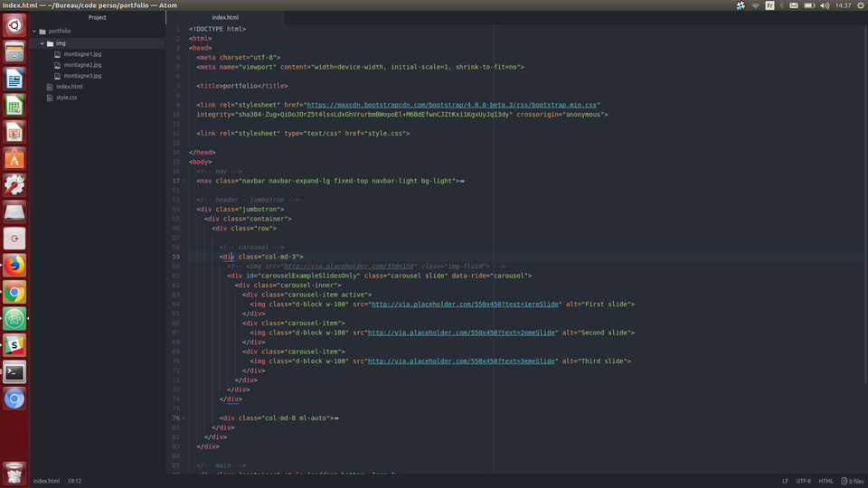Click the clock showing 14:37

(x=843, y=5)
